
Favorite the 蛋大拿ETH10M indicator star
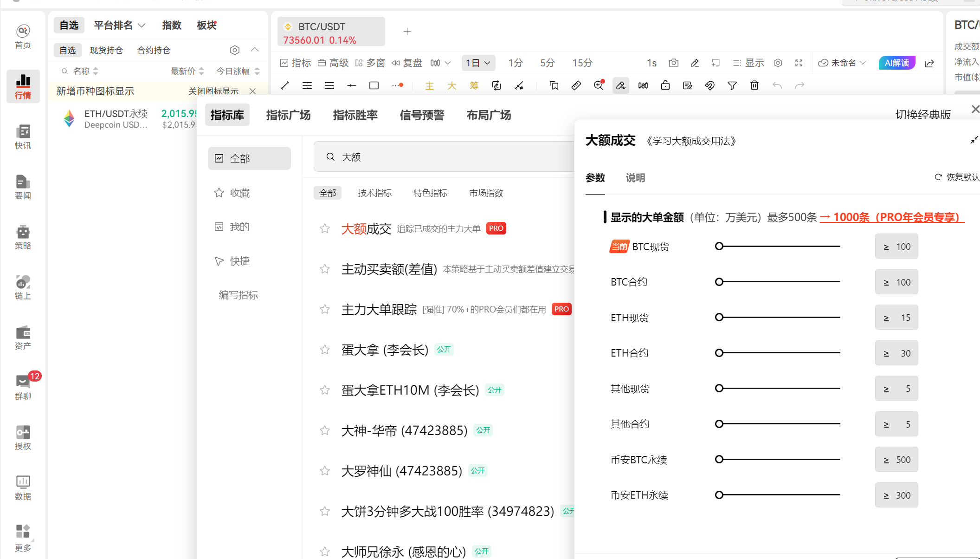pyautogui.click(x=325, y=390)
